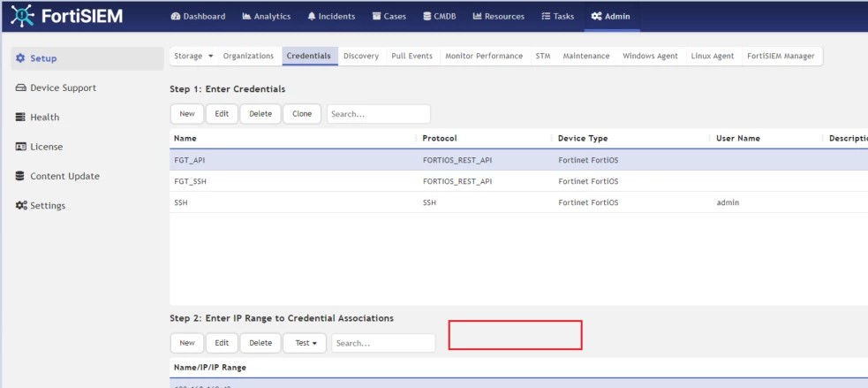The height and width of the screenshot is (388, 868).
Task: Click New in Step 1 credentials
Action: [x=187, y=114]
